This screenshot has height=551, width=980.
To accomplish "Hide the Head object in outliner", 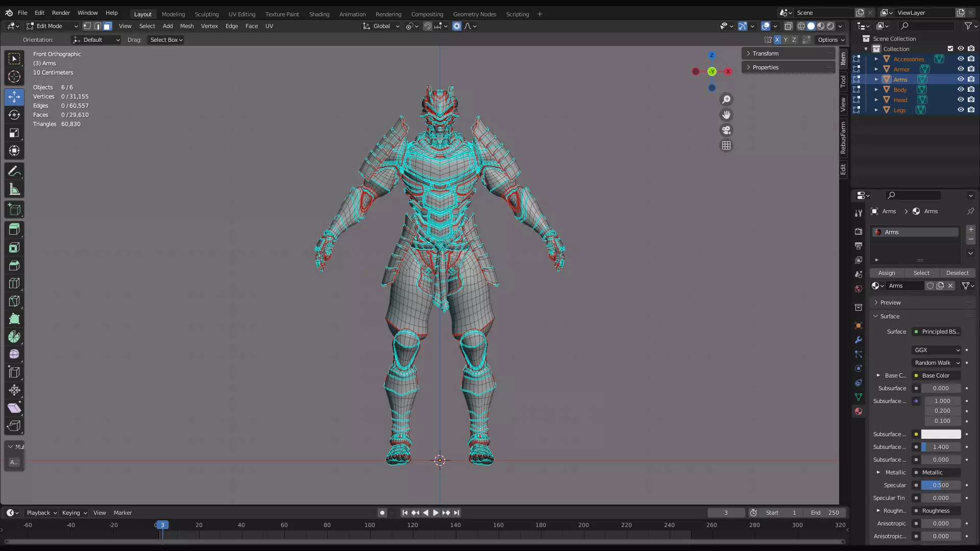I will coord(960,100).
